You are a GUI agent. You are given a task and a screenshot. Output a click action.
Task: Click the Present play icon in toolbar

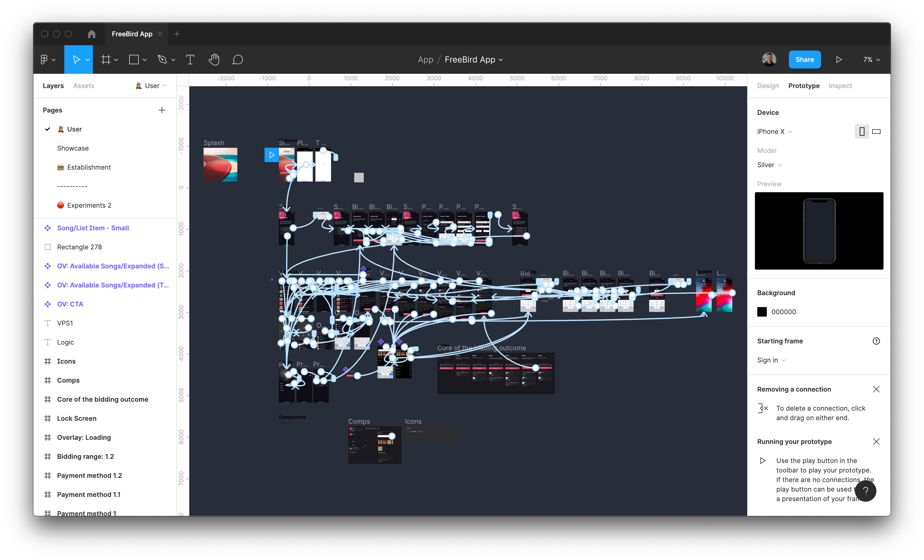coord(839,59)
